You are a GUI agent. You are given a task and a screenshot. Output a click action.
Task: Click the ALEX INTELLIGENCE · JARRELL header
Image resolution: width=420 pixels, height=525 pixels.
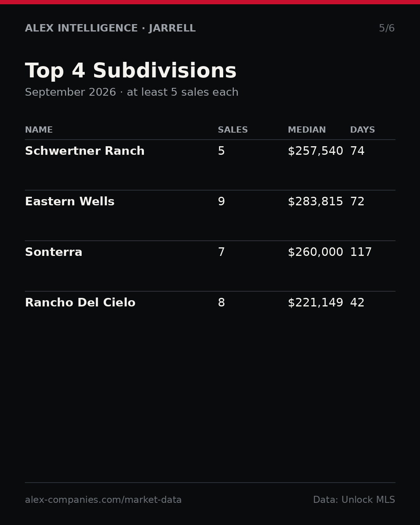point(110,28)
